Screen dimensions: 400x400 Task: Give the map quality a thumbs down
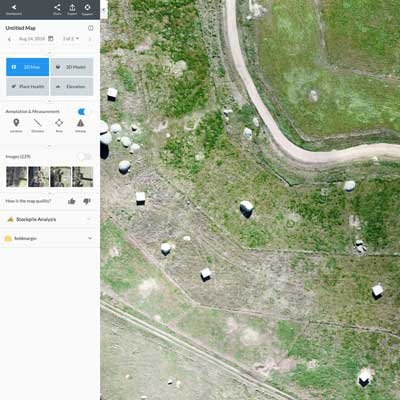pyautogui.click(x=87, y=201)
